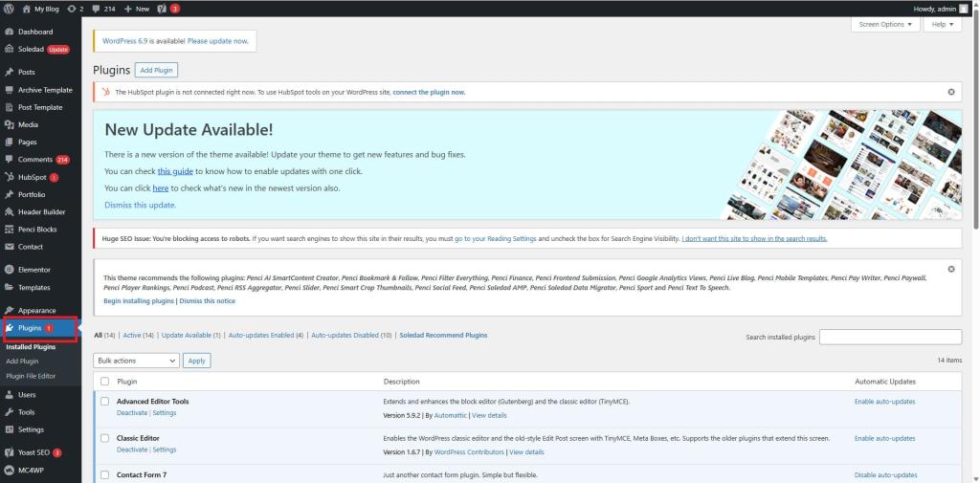Open the Add Plugin submenu item
This screenshot has height=483, width=980.
point(23,362)
